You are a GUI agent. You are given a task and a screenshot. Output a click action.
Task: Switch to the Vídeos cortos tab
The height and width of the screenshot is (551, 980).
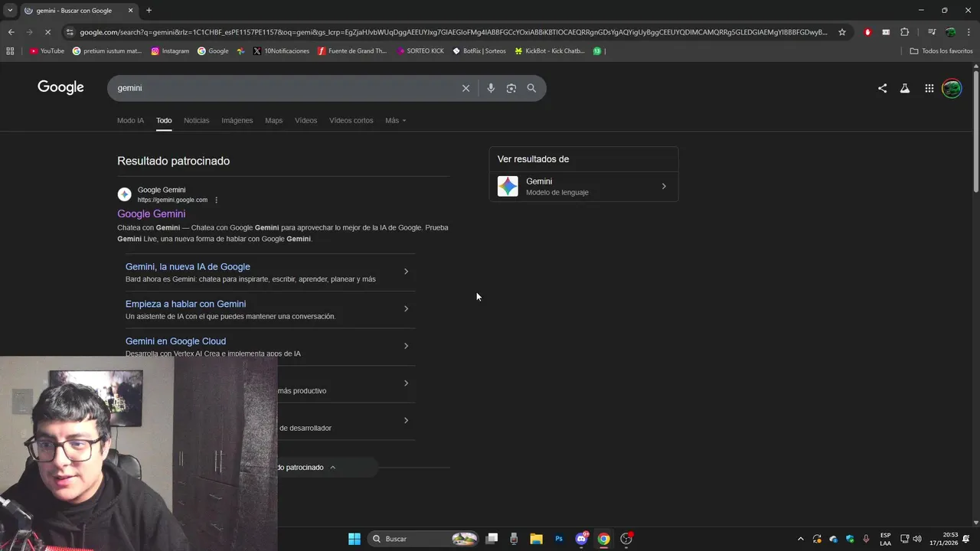351,120
